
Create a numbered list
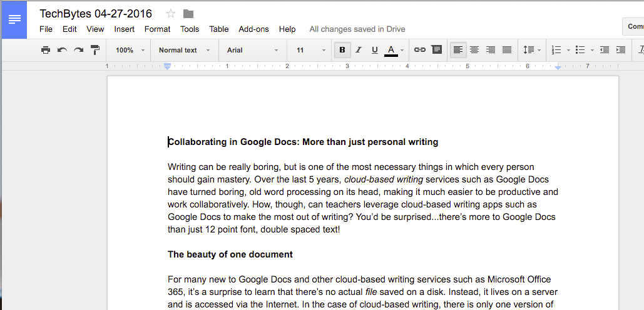(556, 50)
